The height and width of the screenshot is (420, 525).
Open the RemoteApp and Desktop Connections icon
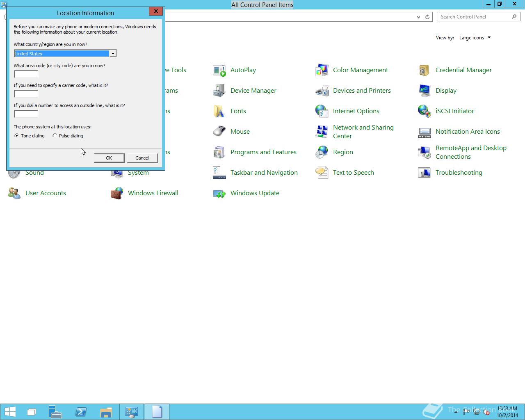pyautogui.click(x=425, y=152)
